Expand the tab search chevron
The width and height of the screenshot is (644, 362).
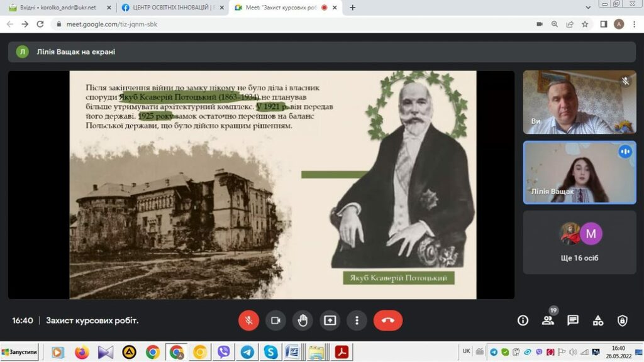588,8
